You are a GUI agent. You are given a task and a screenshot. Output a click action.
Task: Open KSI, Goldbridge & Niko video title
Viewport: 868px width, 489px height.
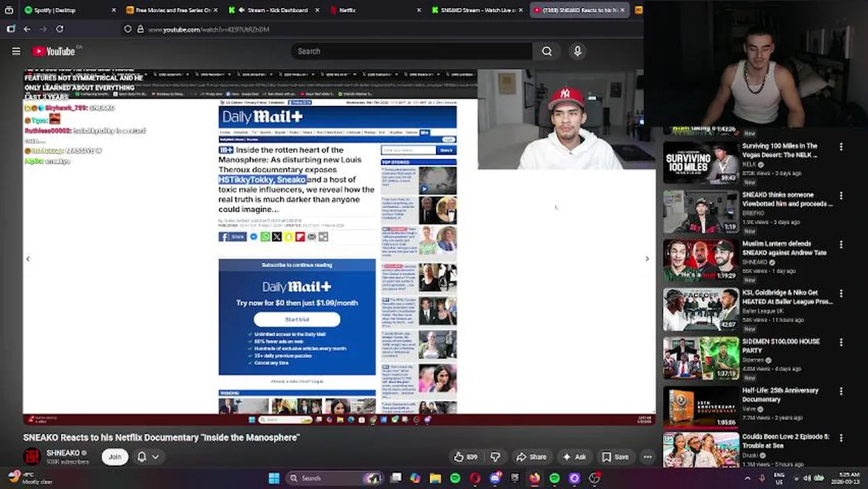[786, 297]
